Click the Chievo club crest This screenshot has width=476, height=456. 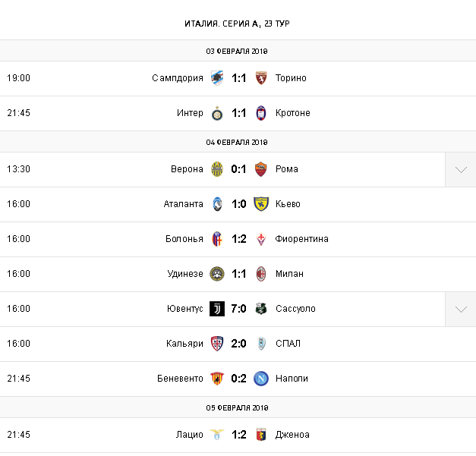pos(261,204)
